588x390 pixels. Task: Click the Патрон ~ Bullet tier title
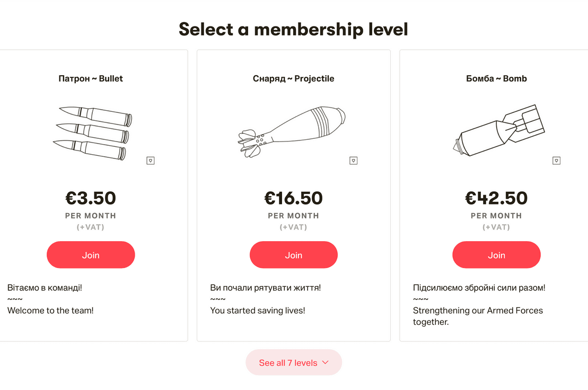pyautogui.click(x=91, y=78)
